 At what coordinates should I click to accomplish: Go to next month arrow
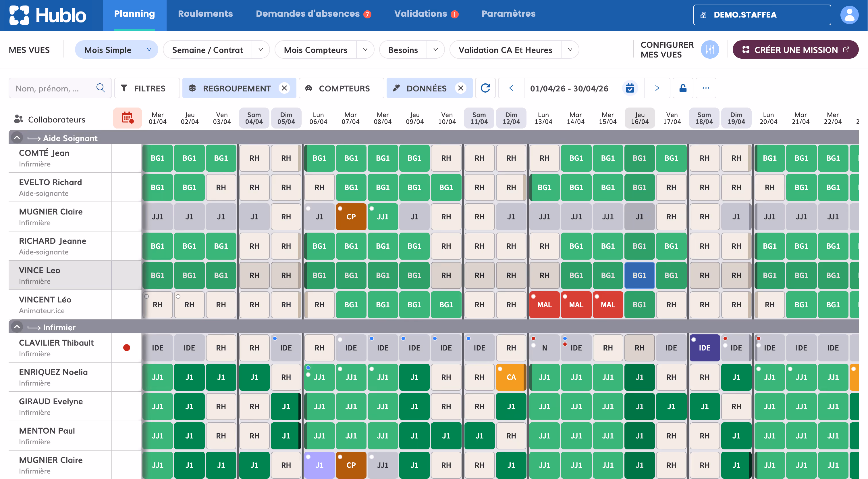657,88
